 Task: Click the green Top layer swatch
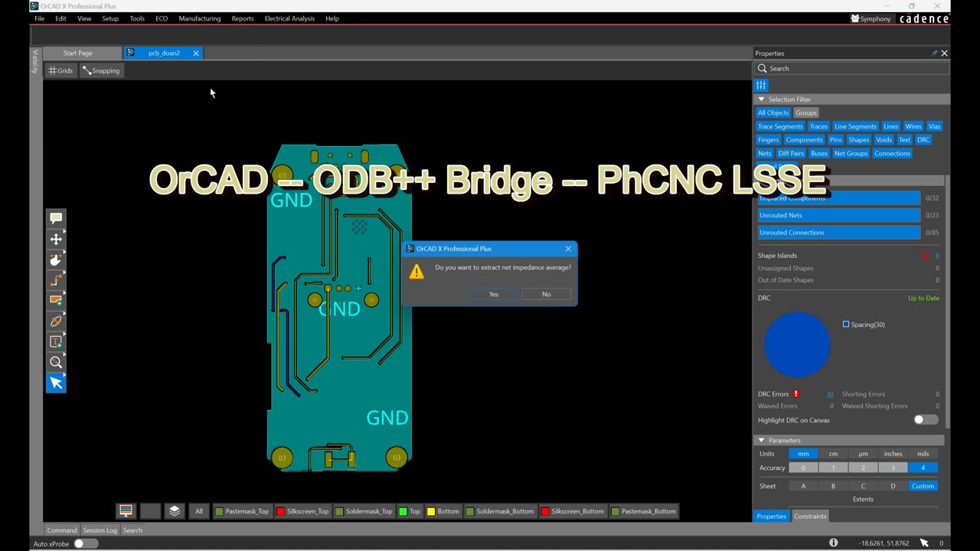pyautogui.click(x=403, y=511)
